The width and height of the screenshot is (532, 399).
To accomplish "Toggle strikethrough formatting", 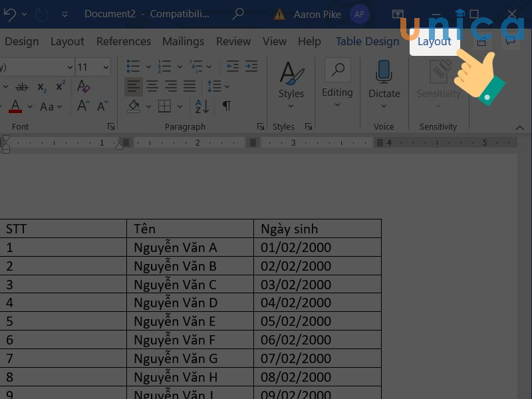I will (22, 86).
